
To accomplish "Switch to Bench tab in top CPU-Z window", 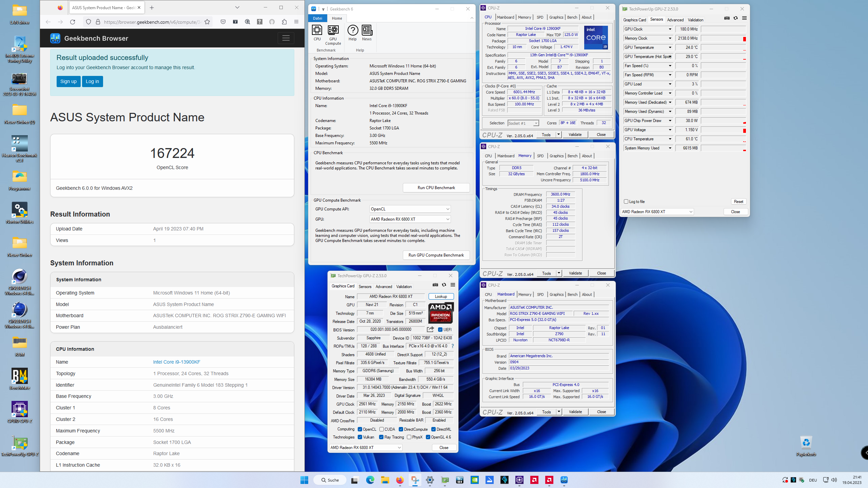I will click(x=572, y=17).
